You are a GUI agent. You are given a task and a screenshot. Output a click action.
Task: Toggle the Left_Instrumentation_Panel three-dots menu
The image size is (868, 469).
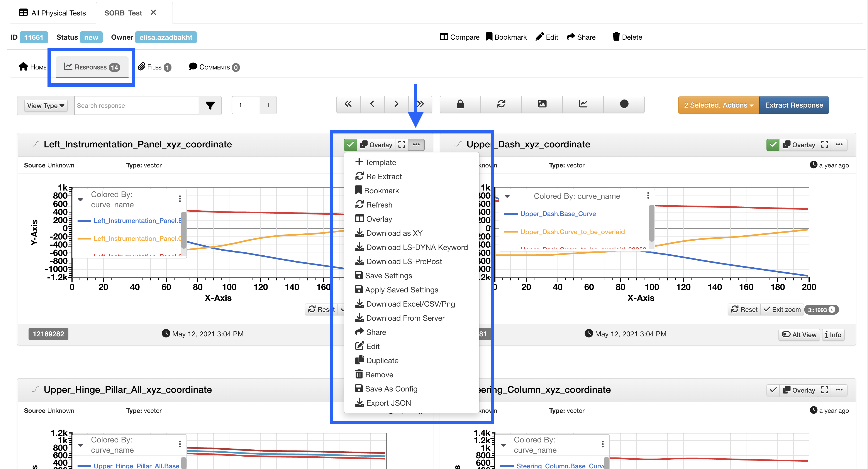point(416,145)
